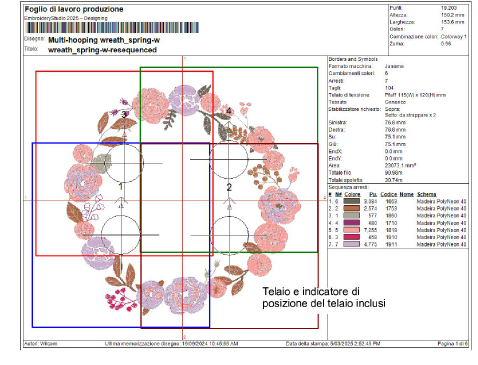Click the Schema column header
Screen dimensions: 478x365
[426, 194]
